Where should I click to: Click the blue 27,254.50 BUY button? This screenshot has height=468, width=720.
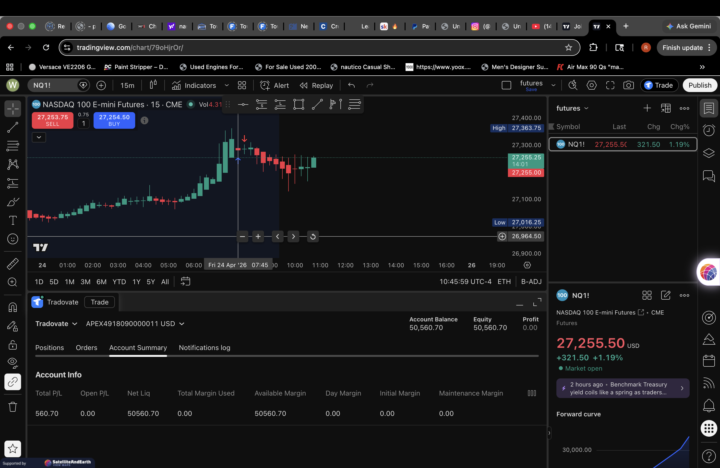point(114,120)
